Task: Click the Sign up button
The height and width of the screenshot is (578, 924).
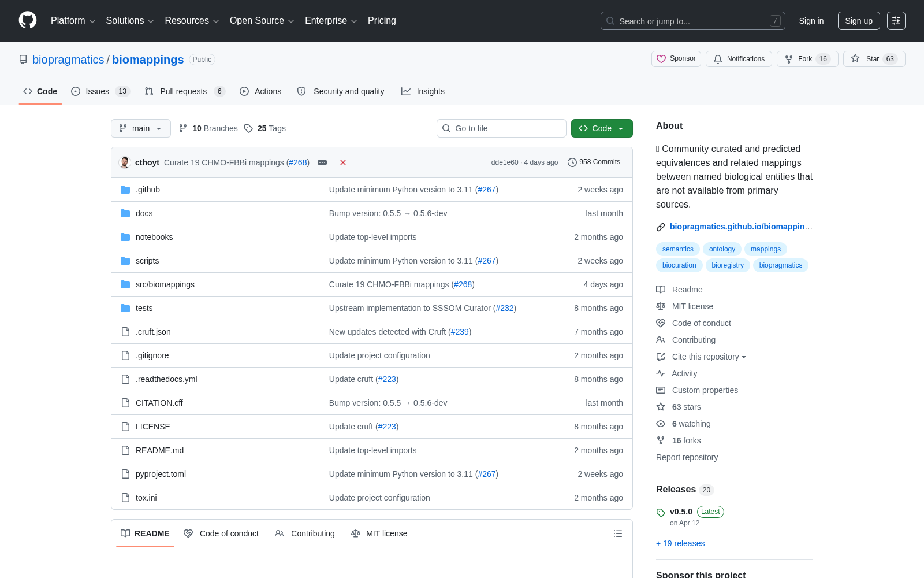Action: click(x=859, y=21)
